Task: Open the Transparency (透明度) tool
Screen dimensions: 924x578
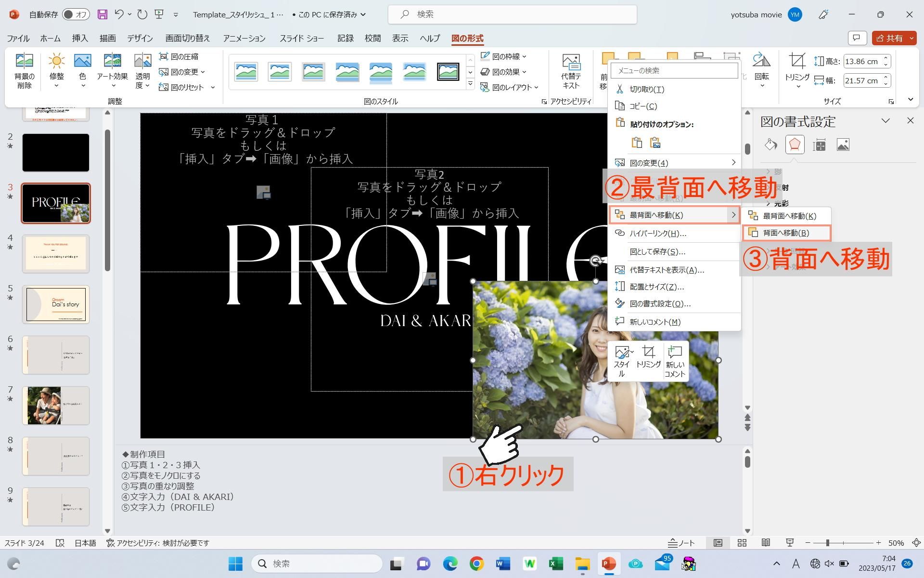Action: pyautogui.click(x=142, y=71)
